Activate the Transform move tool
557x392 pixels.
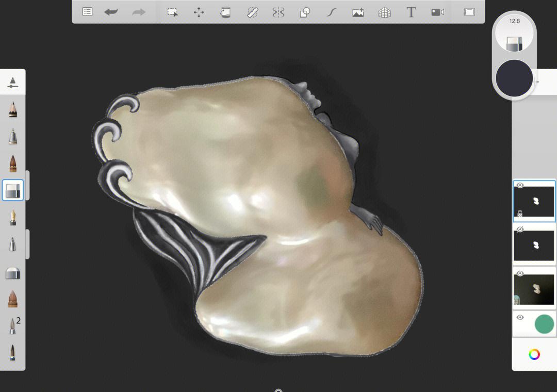(199, 12)
